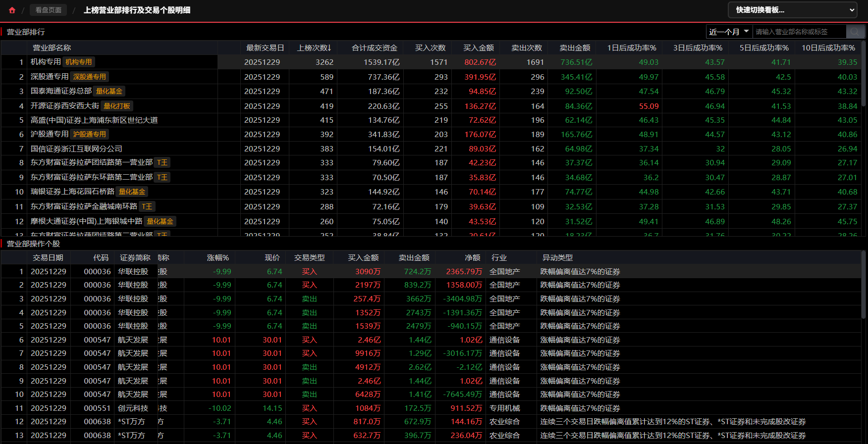Click the 沪股通专用 orange tag
868x444 pixels.
click(90, 134)
